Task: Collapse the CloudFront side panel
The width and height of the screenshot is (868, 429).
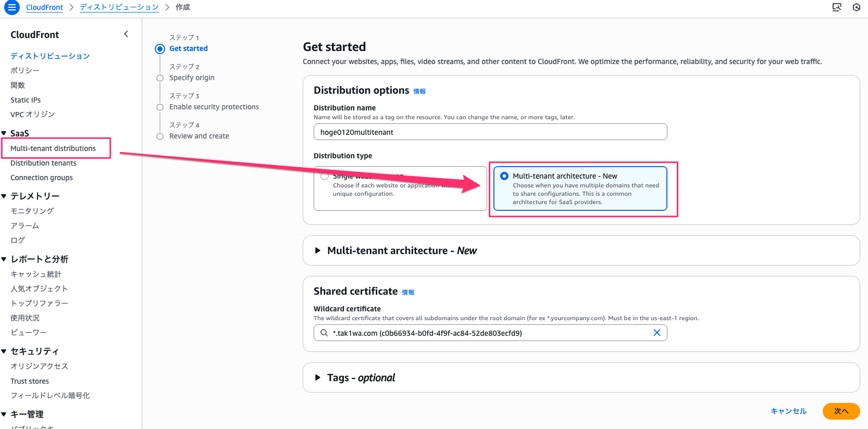Action: (x=126, y=34)
